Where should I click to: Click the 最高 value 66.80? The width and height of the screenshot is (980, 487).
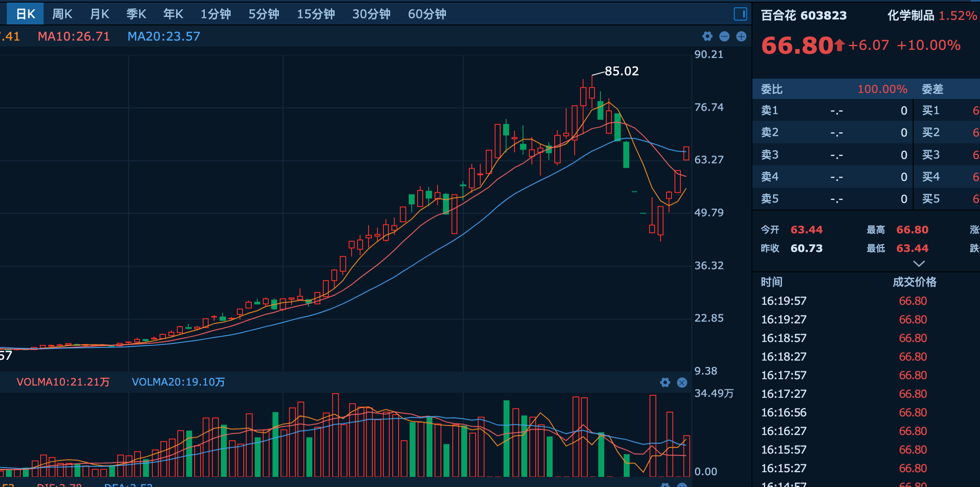click(912, 230)
